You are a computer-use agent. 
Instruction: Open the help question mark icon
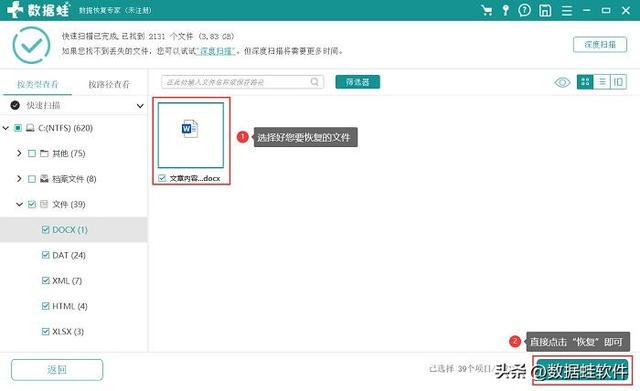[x=524, y=10]
